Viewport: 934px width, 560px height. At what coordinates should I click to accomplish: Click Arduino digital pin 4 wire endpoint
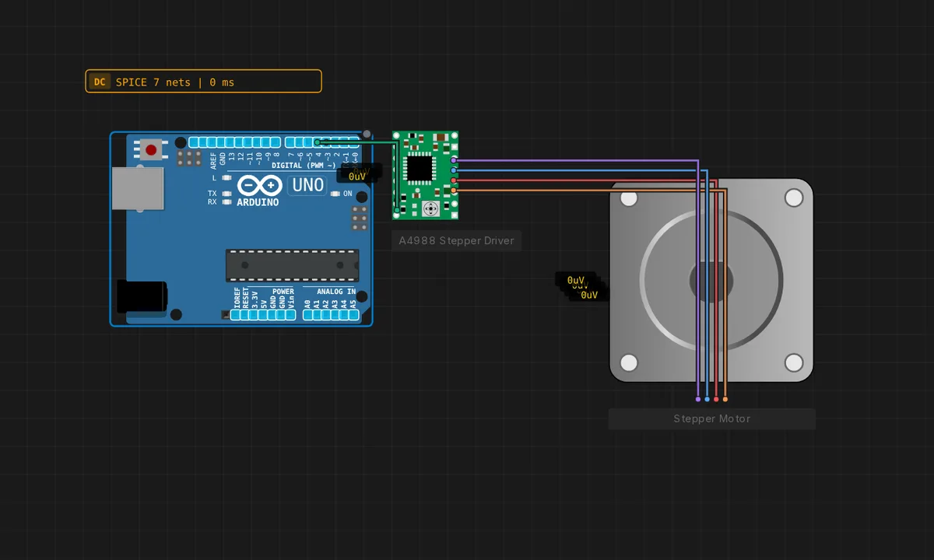318,142
